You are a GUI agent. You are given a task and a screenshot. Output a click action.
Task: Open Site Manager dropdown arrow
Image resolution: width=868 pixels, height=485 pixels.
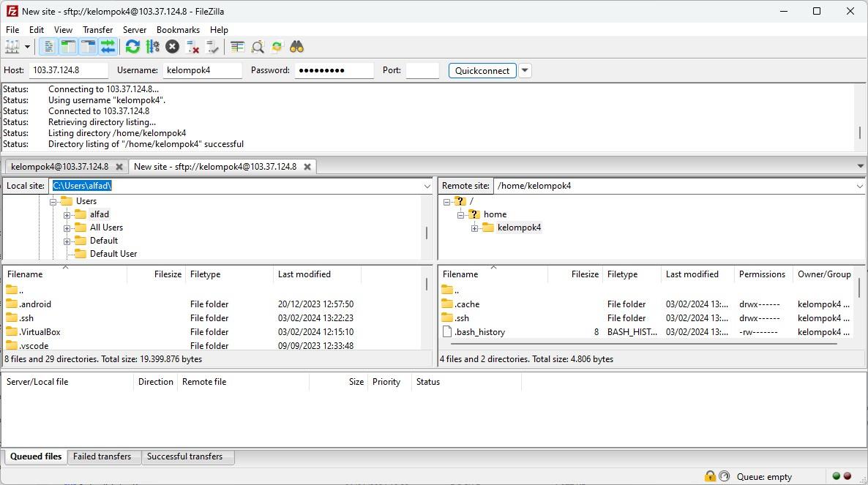(27, 47)
